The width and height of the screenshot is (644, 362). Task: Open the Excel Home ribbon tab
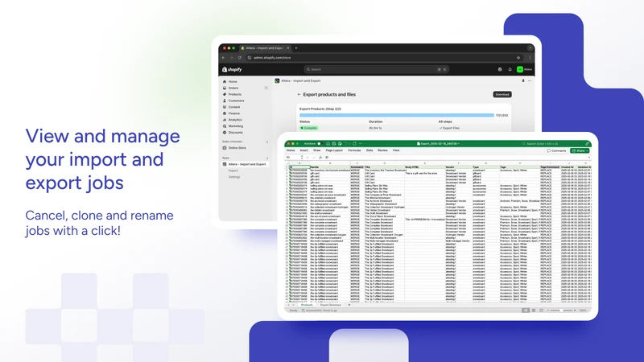coord(291,150)
